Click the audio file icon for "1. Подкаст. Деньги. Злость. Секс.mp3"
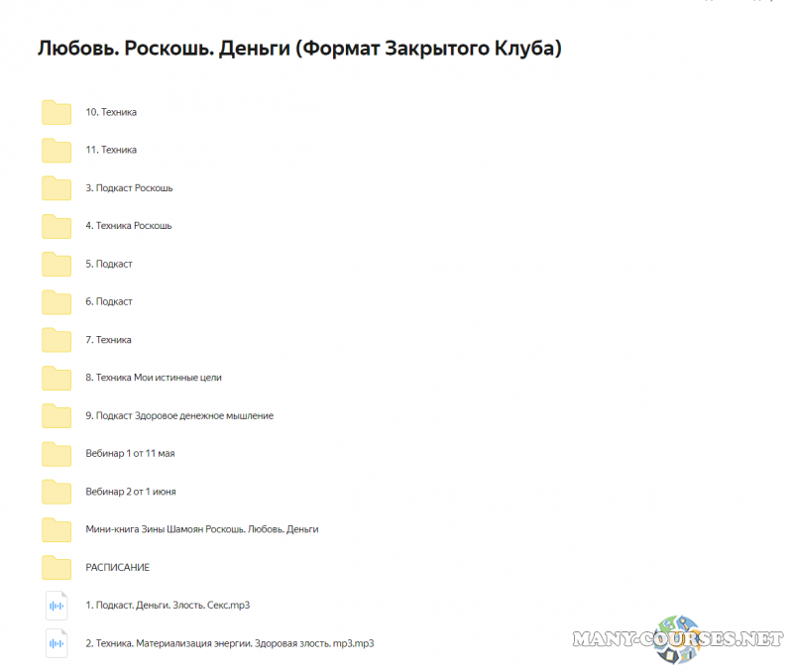 tap(56, 605)
